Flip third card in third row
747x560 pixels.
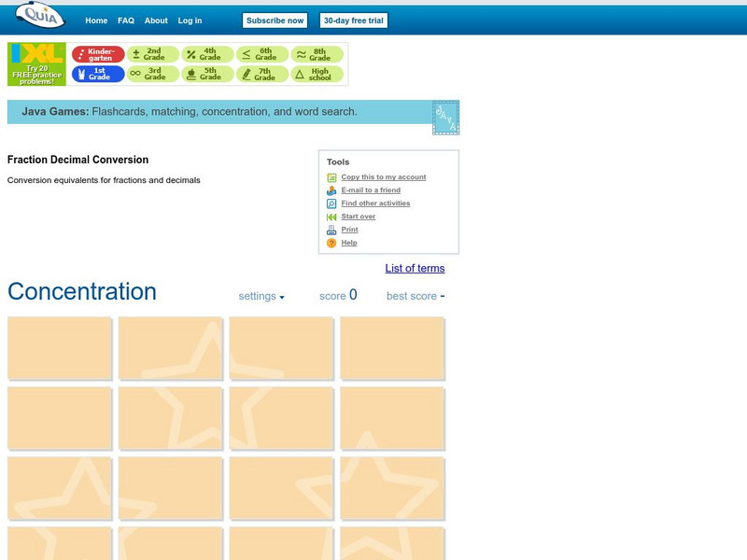(x=281, y=488)
